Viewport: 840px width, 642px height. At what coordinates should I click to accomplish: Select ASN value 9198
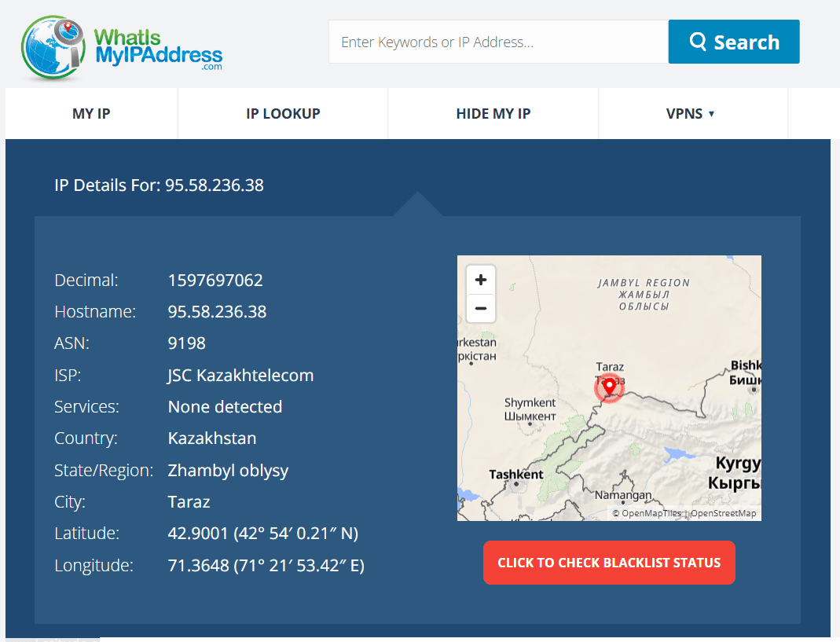click(186, 343)
